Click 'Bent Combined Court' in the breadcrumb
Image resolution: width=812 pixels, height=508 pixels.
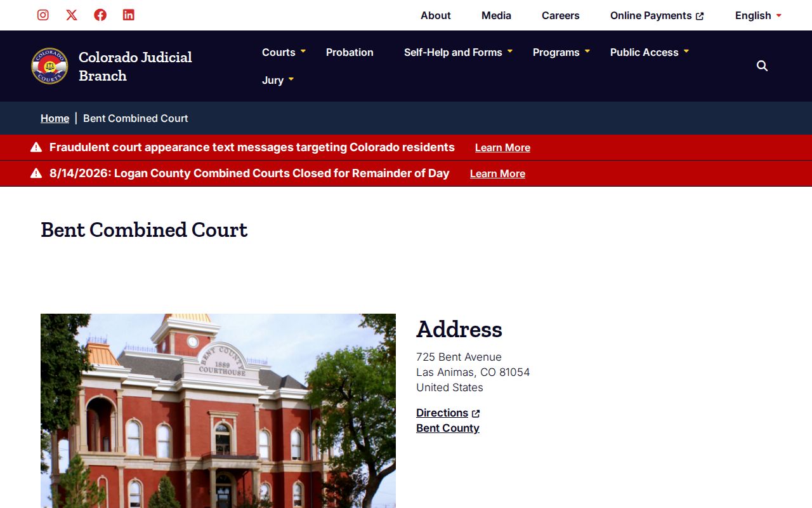pyautogui.click(x=136, y=118)
